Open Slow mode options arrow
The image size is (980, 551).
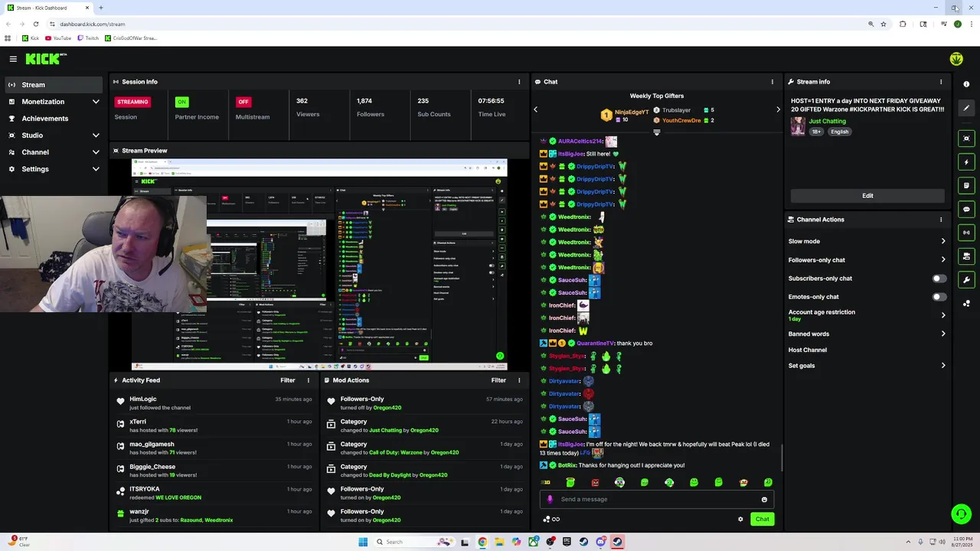[943, 241]
